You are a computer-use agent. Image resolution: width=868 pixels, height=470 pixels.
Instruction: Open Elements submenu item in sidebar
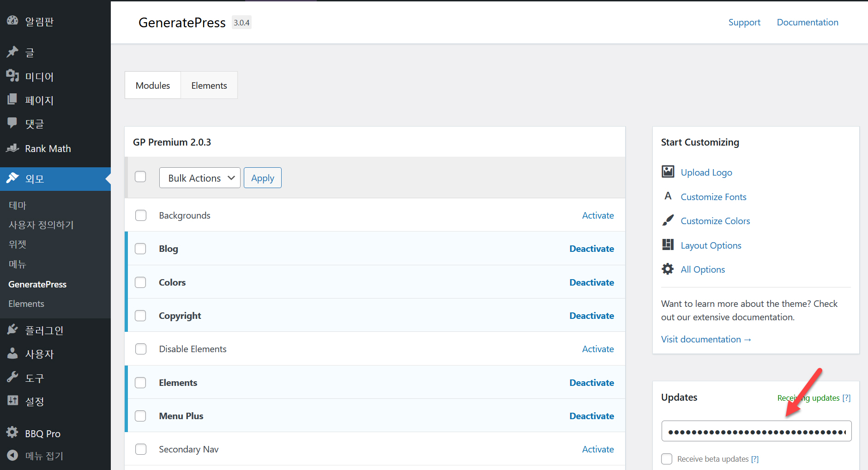pyautogui.click(x=26, y=304)
